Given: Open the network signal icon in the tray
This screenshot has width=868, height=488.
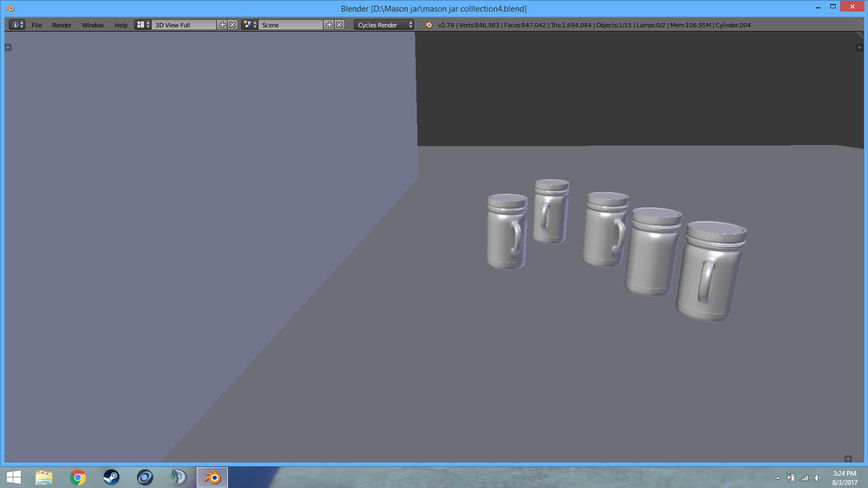Looking at the screenshot, I should click(804, 478).
